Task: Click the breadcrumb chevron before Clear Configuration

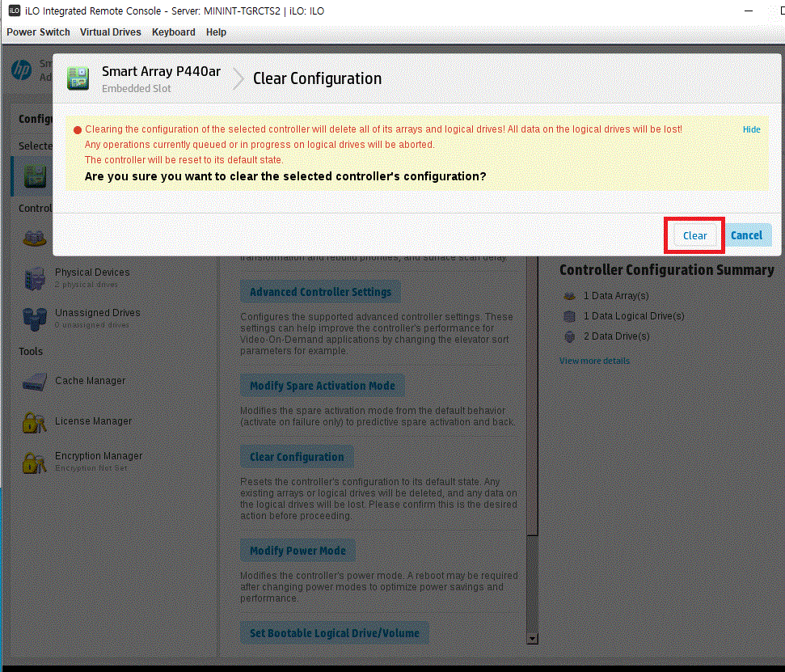Action: point(238,79)
